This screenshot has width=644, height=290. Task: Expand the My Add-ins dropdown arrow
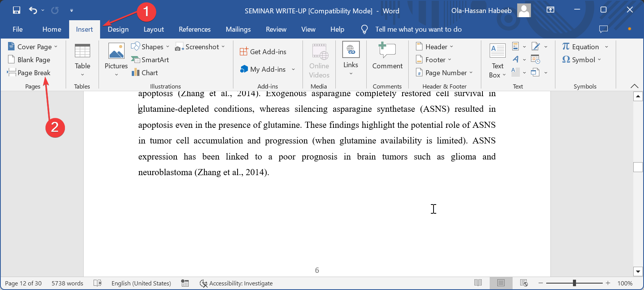(x=293, y=69)
